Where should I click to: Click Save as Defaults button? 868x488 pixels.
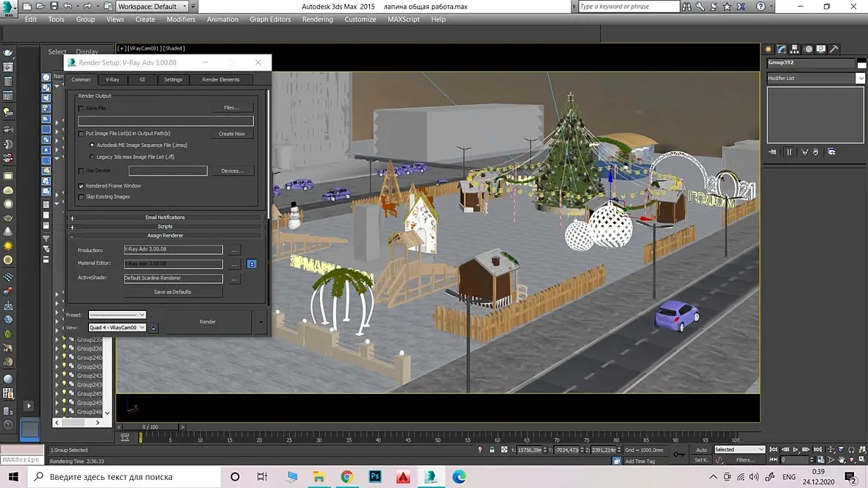(173, 292)
